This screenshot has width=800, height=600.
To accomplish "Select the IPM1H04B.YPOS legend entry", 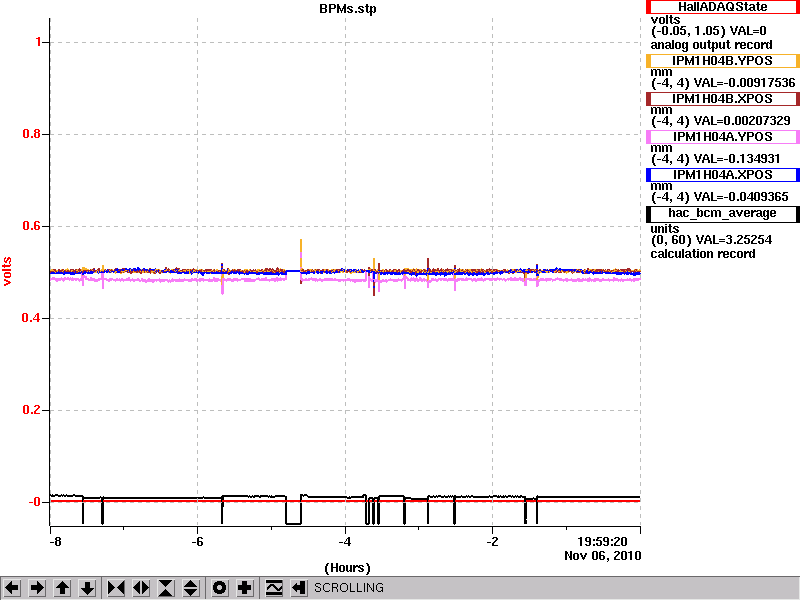I will tap(722, 61).
